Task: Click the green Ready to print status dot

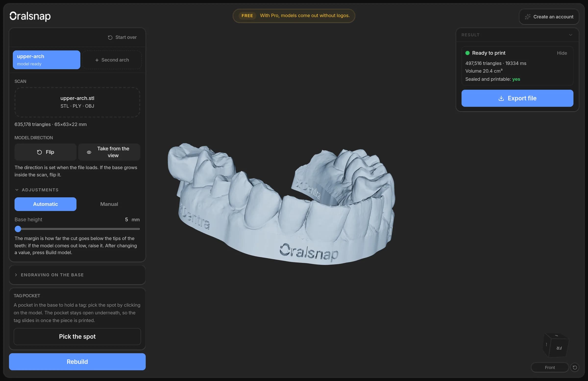Action: click(467, 53)
